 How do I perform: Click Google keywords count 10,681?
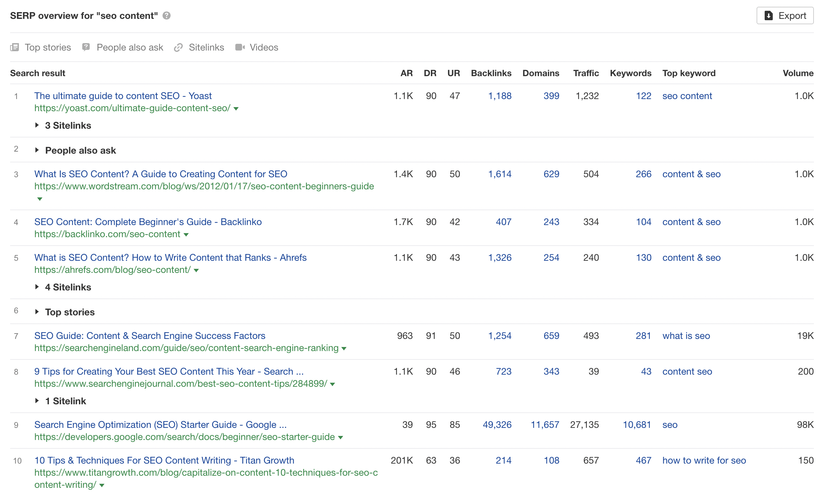[637, 424]
